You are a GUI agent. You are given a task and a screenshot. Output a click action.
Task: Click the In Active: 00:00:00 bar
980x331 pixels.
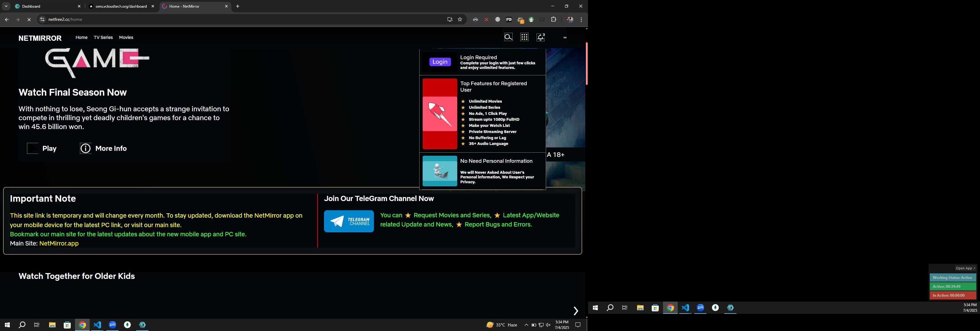pos(953,295)
